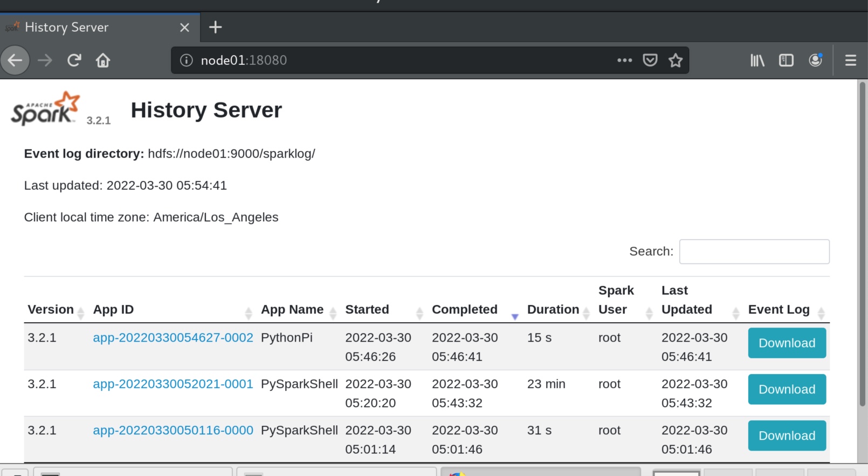
Task: Download event log for app-20220330052021-0001
Action: tap(787, 389)
